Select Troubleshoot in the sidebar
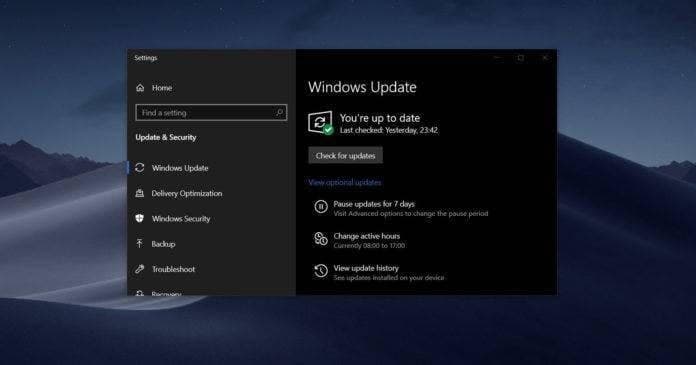The width and height of the screenshot is (696, 365). [x=174, y=269]
